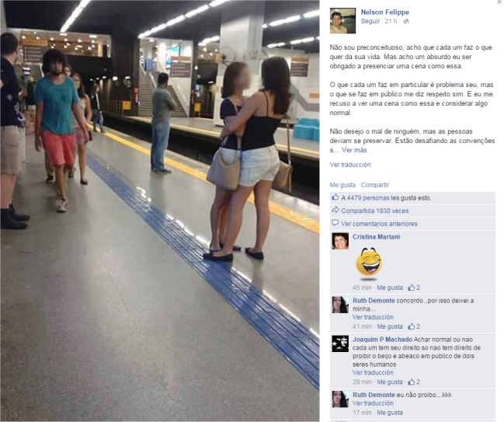Expand the post text with Ver más

pos(354,150)
